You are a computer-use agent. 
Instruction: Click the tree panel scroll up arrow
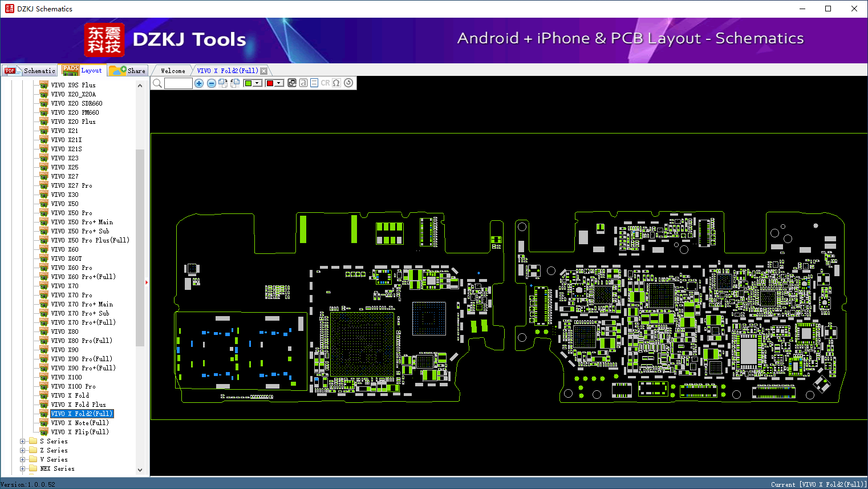coord(140,86)
